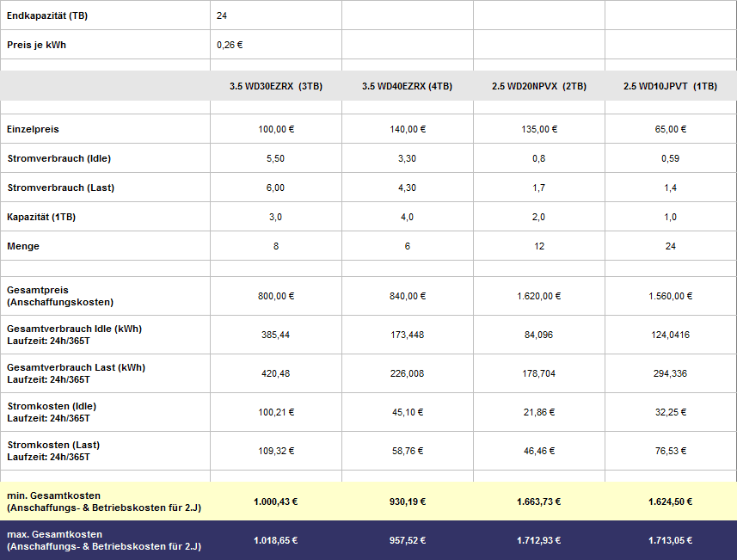Click Menge value 12
737x560 pixels.
coord(539,246)
